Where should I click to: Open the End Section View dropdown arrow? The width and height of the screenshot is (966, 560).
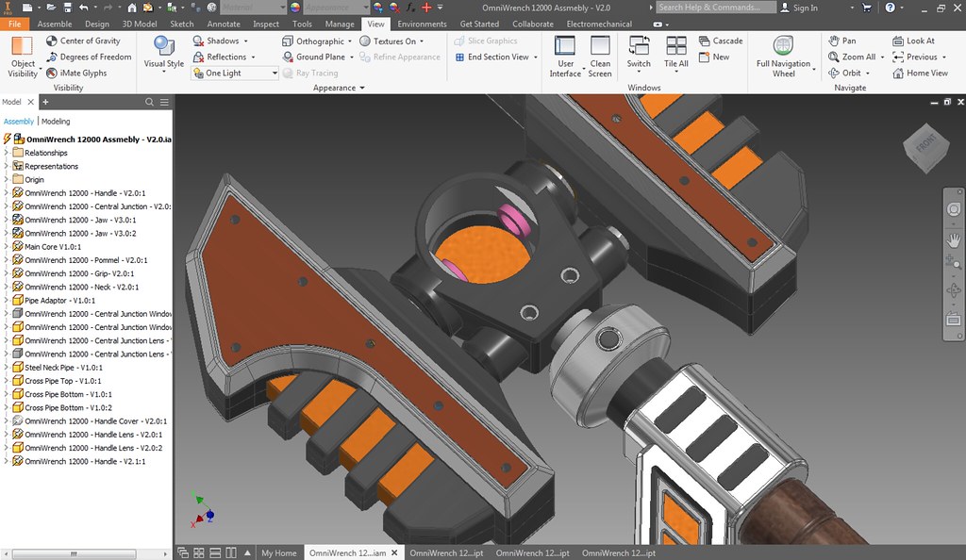tap(536, 58)
